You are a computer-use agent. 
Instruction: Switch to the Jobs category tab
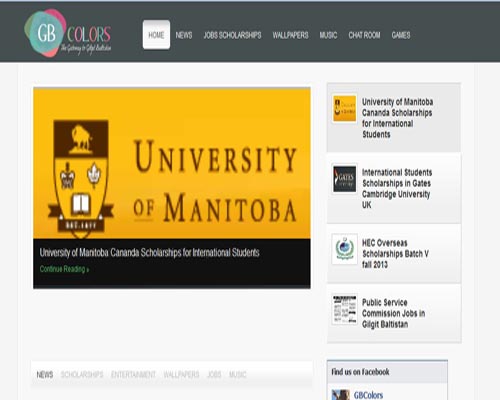[x=214, y=375]
